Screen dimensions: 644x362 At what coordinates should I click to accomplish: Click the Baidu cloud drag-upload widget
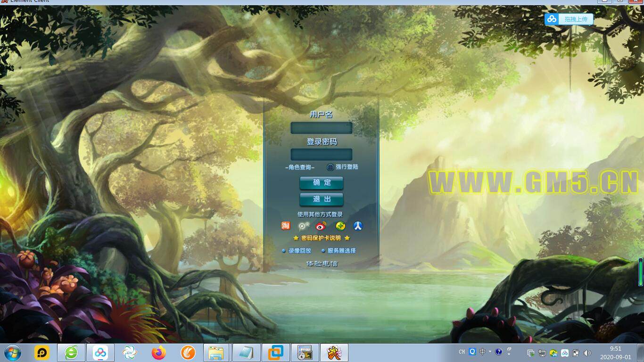click(x=569, y=19)
